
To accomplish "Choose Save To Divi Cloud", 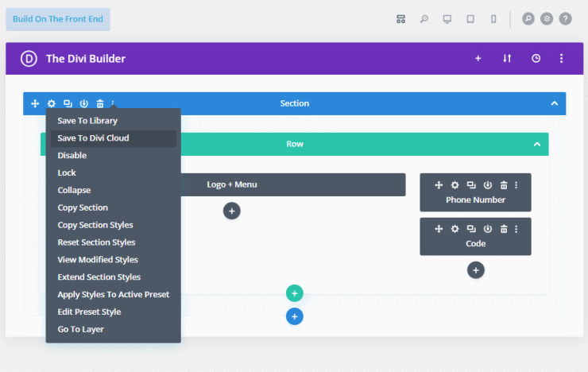I will pos(114,138).
